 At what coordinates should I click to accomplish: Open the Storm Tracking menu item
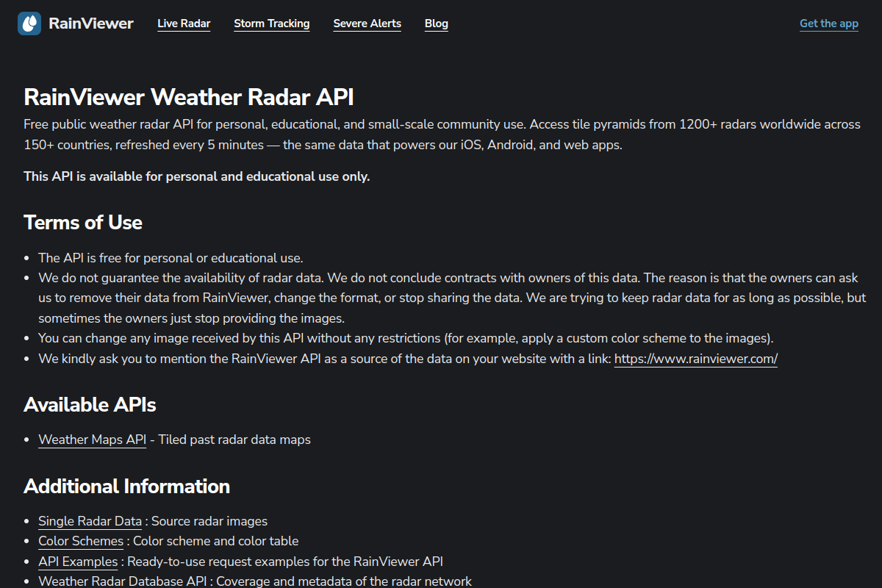pyautogui.click(x=272, y=24)
